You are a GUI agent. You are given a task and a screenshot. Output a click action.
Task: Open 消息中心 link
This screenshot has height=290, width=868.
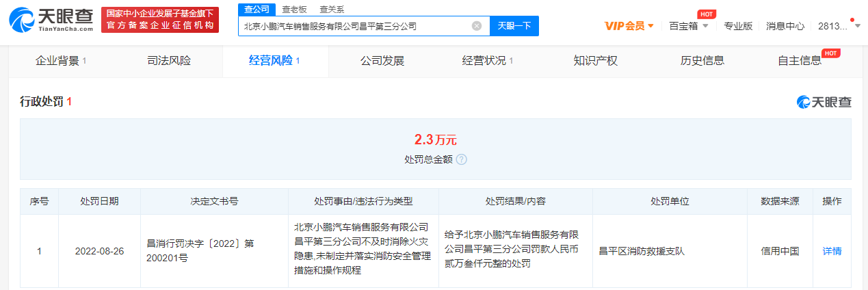785,26
